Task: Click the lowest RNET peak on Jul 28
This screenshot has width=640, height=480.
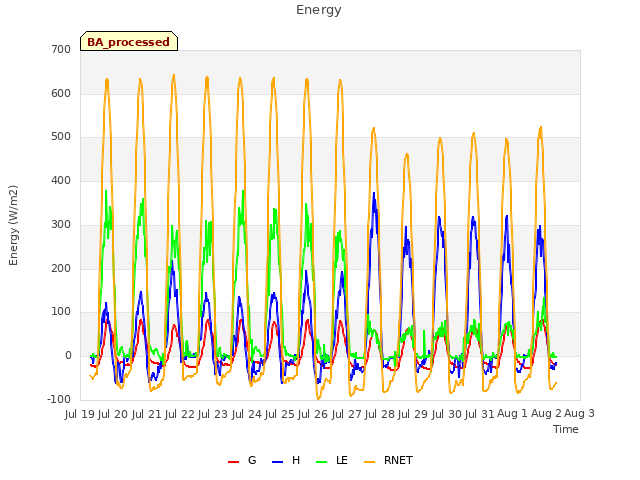Action: pyautogui.click(x=407, y=154)
